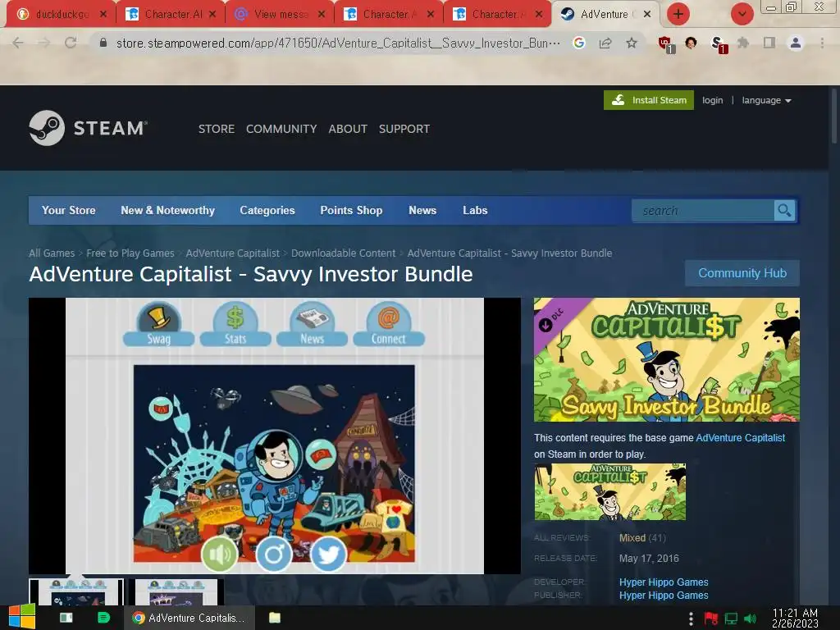Open the Hyper Hippo Games publisher link
The image size is (840, 630).
coord(664,596)
